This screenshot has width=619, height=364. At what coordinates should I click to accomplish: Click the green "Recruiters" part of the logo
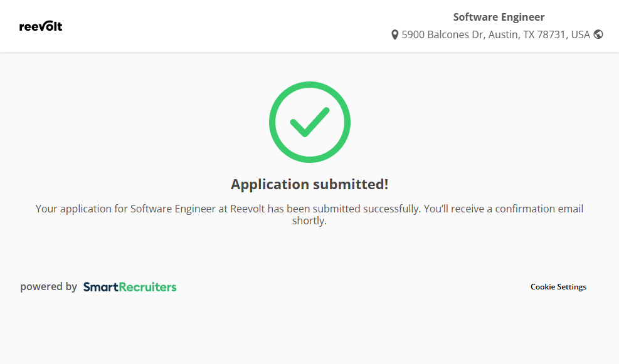(x=147, y=287)
